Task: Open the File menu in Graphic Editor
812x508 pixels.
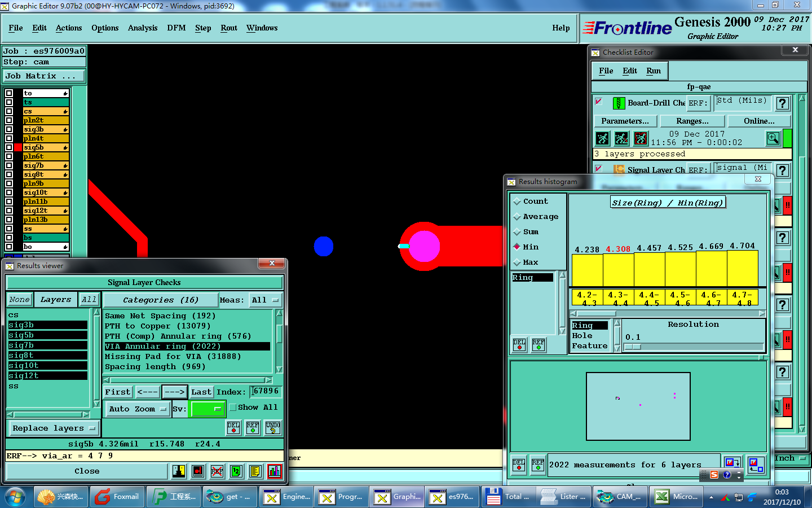Action: [x=16, y=28]
